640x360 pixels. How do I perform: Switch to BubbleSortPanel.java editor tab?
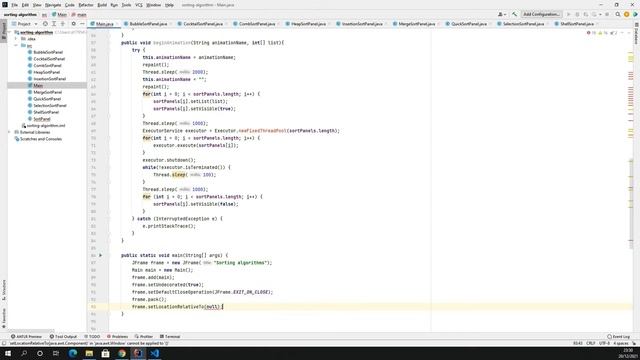[148, 24]
